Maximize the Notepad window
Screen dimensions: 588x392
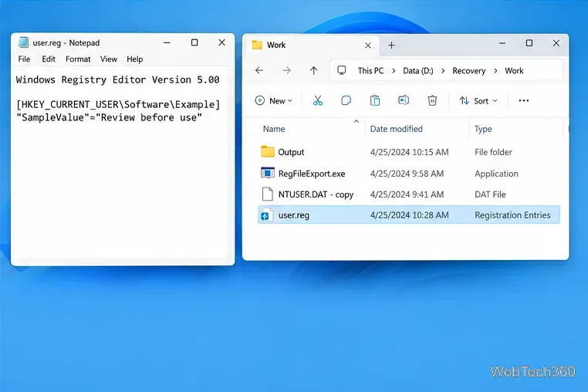tap(194, 42)
